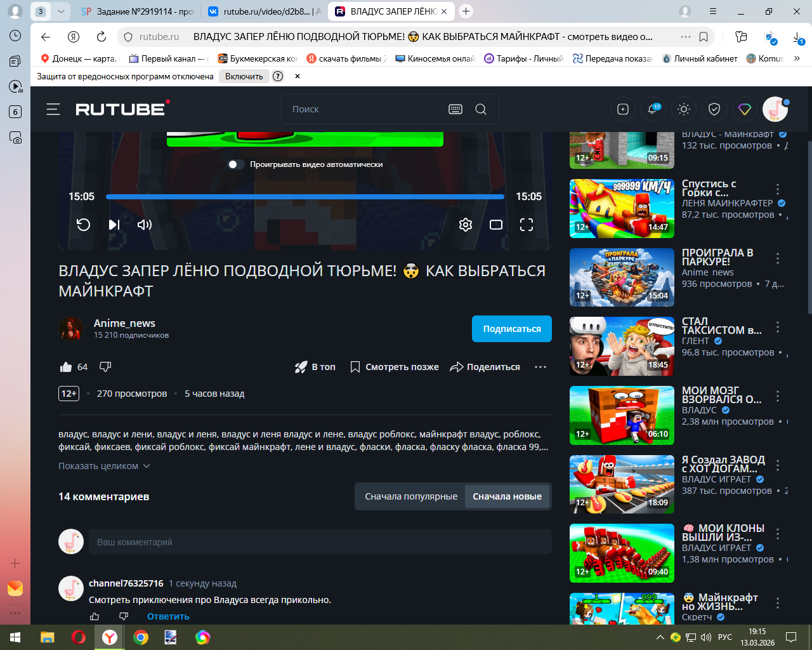
Task: Dismiss the protection warning bar
Action: 298,76
